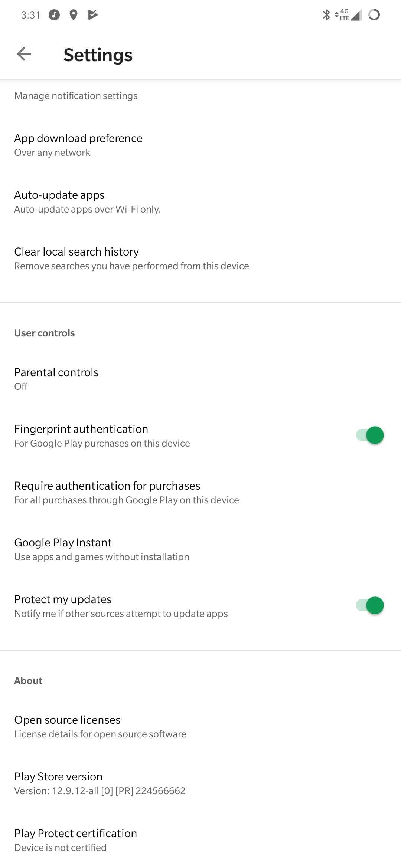The height and width of the screenshot is (868, 401).
Task: Open Manage notification settings
Action: click(x=76, y=96)
